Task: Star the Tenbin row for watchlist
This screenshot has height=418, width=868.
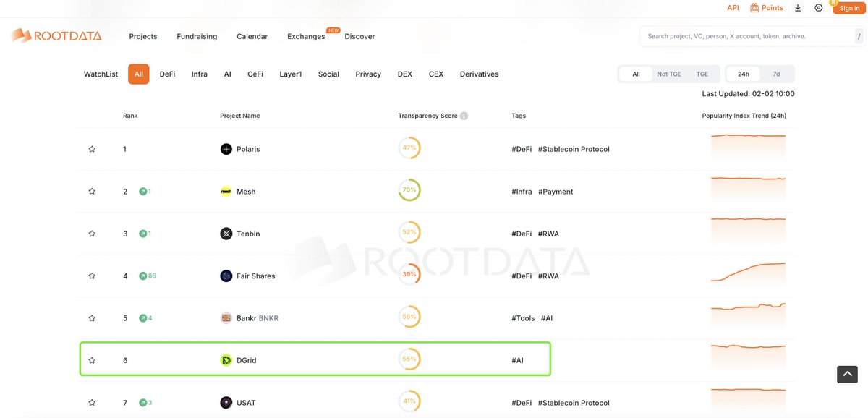Action: tap(92, 234)
